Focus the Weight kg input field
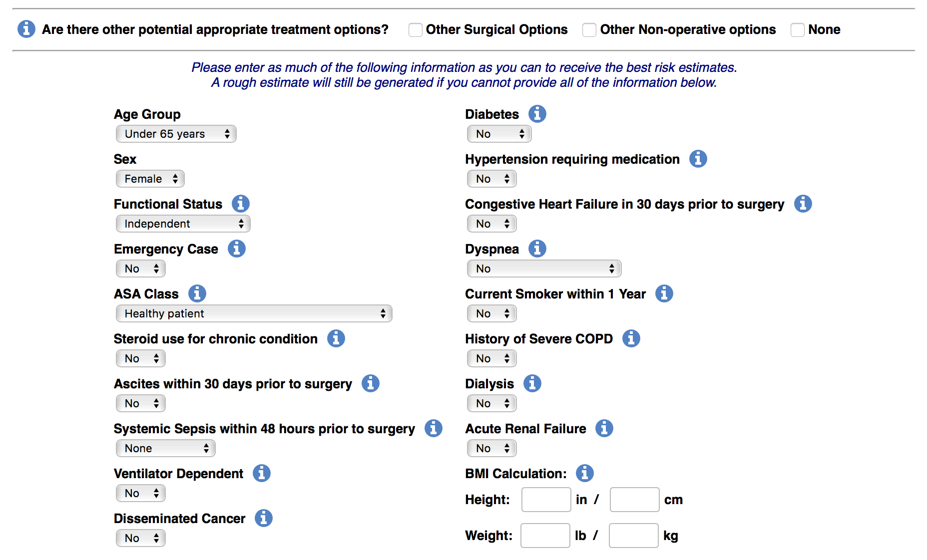927x560 pixels. 633,536
